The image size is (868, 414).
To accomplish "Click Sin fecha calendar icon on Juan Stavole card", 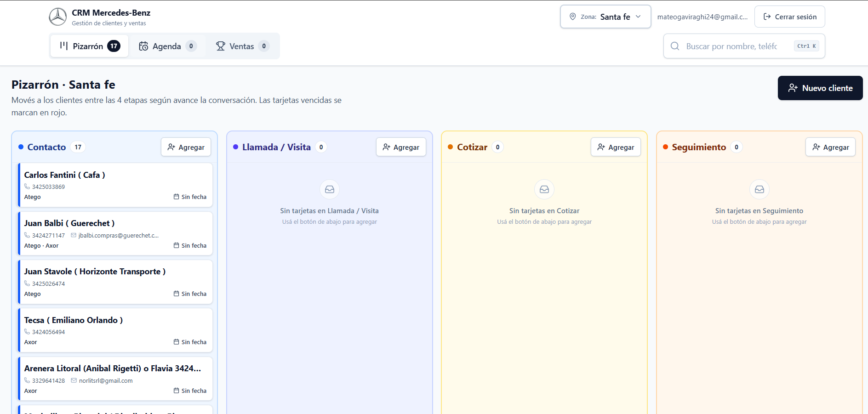I will coord(177,294).
